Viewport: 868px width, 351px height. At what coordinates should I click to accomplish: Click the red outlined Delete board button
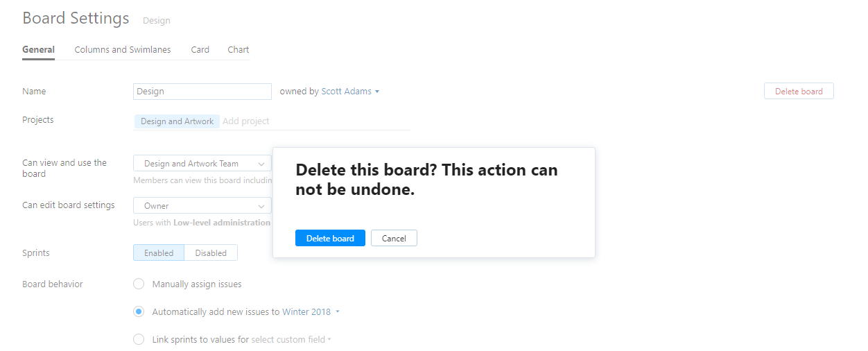pyautogui.click(x=799, y=92)
